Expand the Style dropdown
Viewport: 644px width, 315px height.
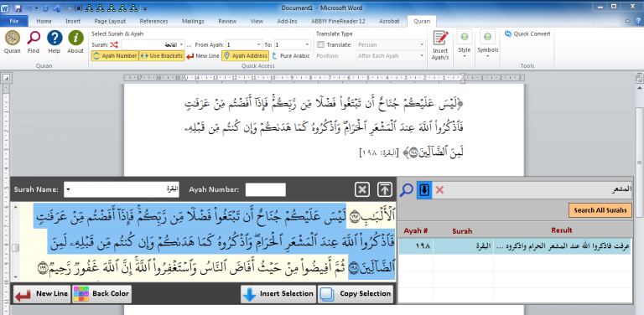[465, 54]
